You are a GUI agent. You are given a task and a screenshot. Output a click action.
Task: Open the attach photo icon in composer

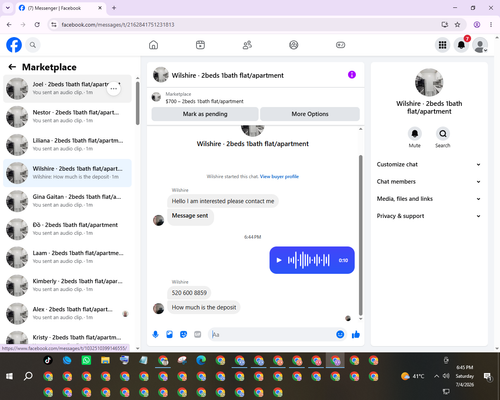pos(169,334)
